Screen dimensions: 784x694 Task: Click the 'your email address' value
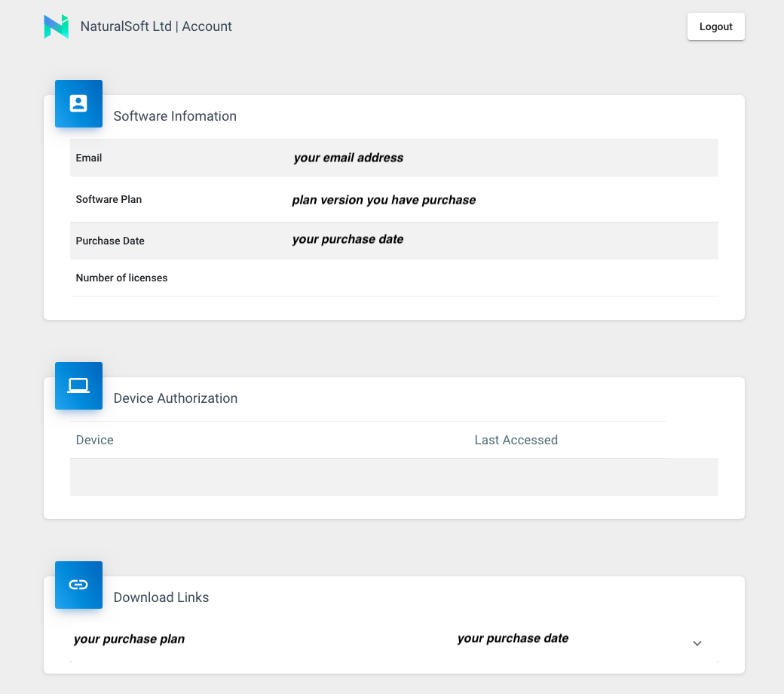click(x=348, y=158)
